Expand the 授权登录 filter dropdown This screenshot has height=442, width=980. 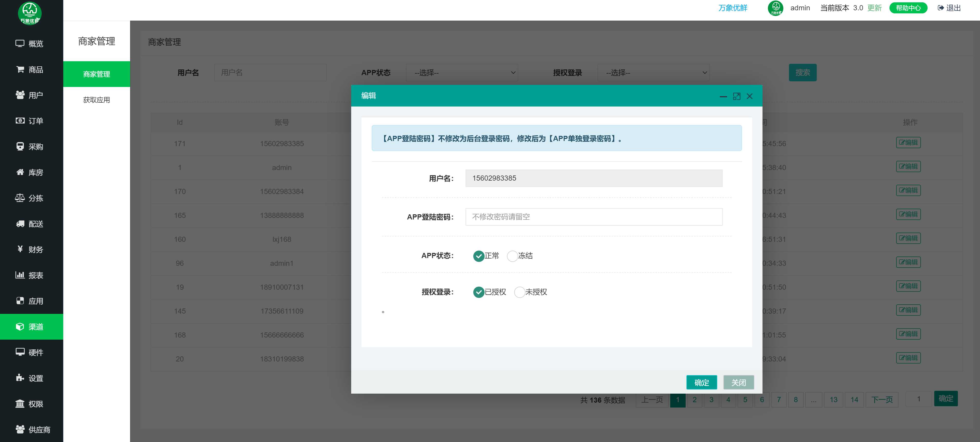pos(653,73)
